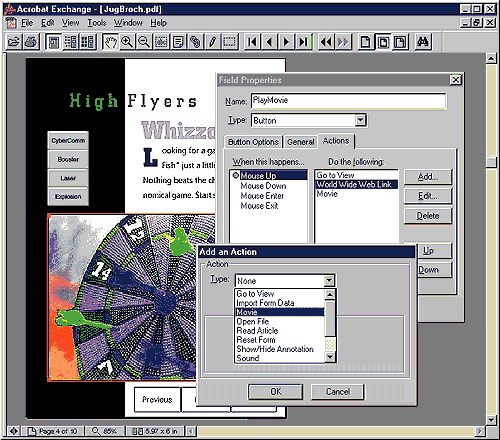Open the View menu
Image resolution: width=500 pixels, height=440 pixels.
pos(71,23)
